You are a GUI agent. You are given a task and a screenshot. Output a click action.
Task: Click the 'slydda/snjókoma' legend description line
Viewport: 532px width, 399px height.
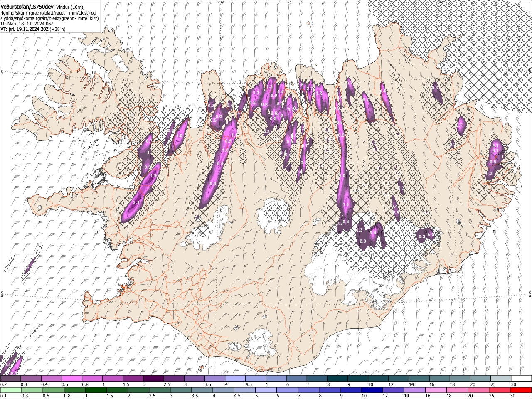49,18
